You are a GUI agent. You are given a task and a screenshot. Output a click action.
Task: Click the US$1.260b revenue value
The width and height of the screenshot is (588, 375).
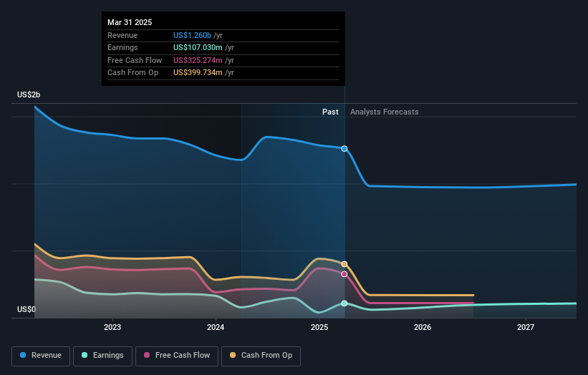pyautogui.click(x=193, y=35)
